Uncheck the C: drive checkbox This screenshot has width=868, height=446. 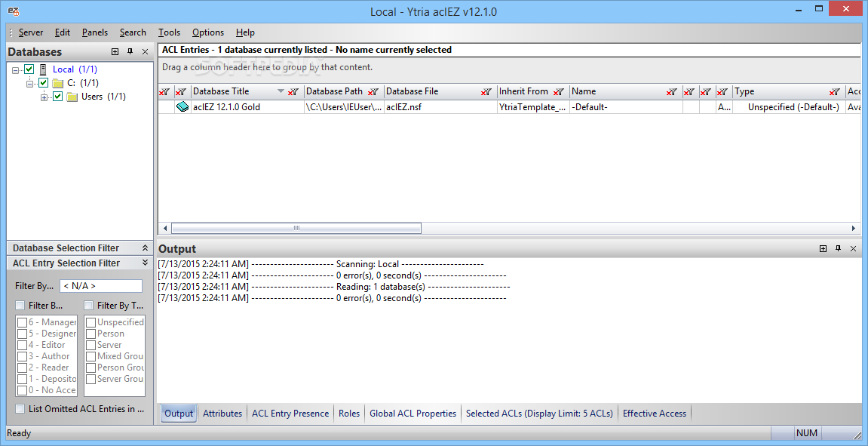click(44, 83)
